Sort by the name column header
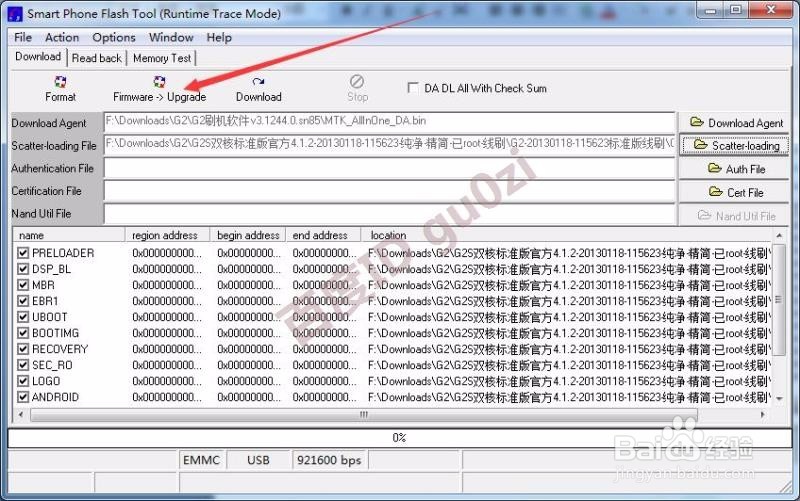The image size is (800, 501). [69, 235]
